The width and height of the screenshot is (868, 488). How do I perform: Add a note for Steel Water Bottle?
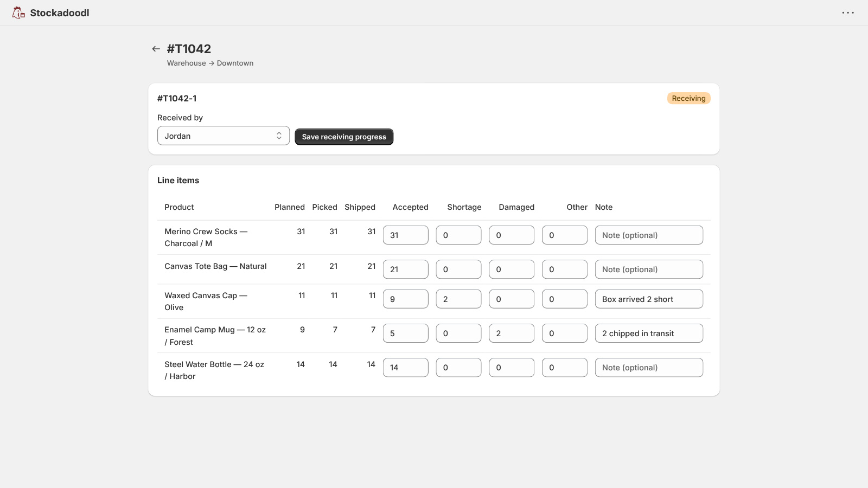[649, 368]
